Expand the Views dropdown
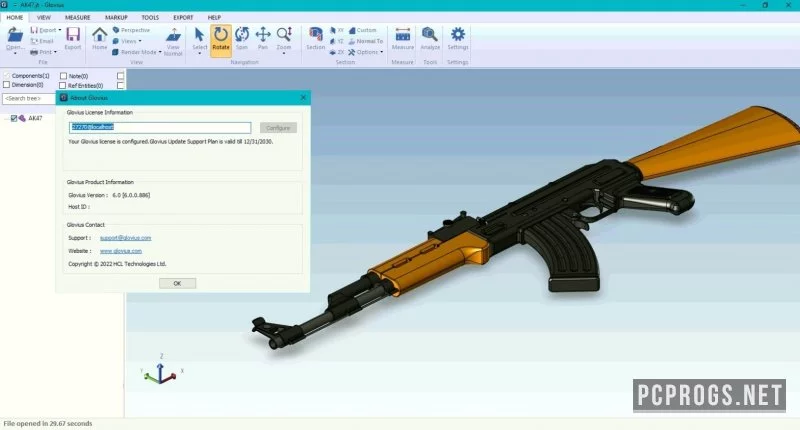 click(140, 41)
